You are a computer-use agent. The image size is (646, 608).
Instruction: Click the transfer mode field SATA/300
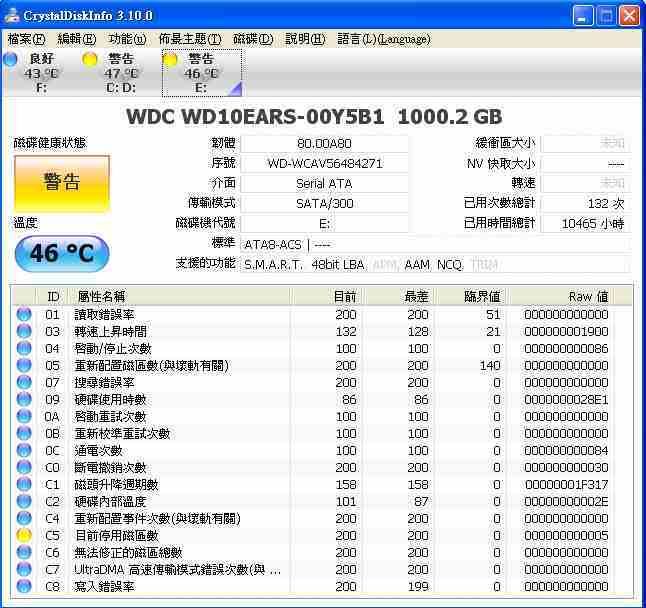324,203
